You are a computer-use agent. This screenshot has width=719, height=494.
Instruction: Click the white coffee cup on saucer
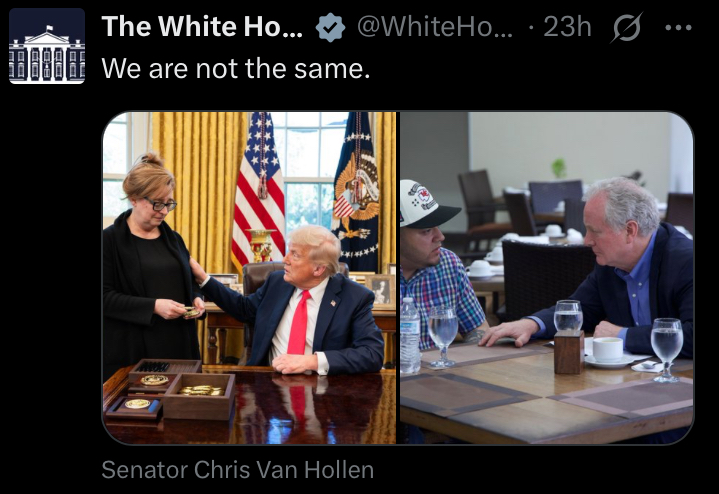(608, 350)
